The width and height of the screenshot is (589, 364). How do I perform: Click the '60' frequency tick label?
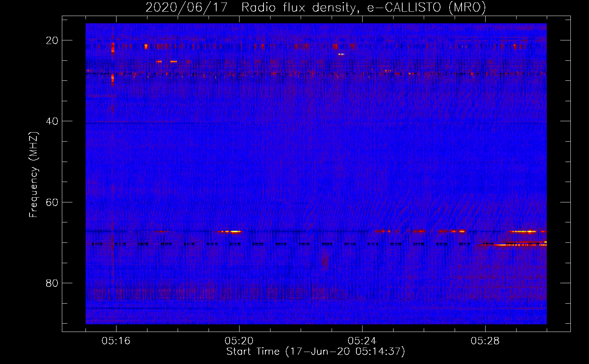pyautogui.click(x=52, y=202)
